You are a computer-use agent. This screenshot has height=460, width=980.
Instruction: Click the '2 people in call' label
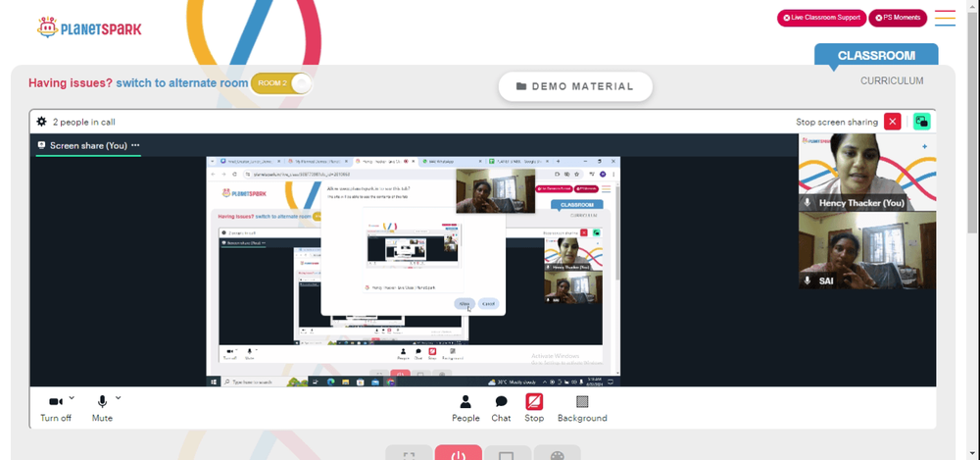[x=83, y=122]
